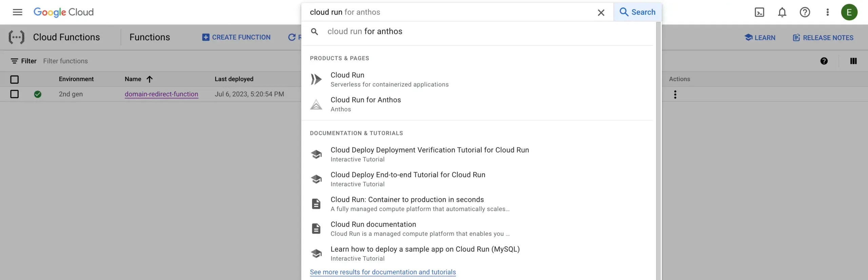Reverse sort order on the Name column
Image resolution: width=868 pixels, height=280 pixels.
pyautogui.click(x=150, y=79)
